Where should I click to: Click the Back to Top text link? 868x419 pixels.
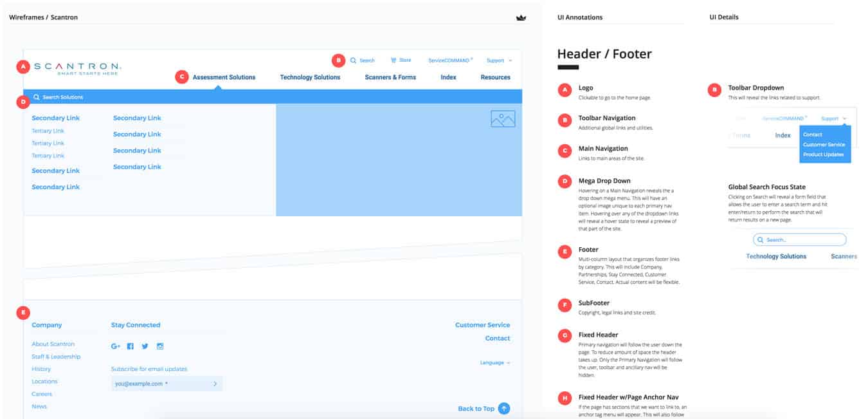[x=476, y=409]
